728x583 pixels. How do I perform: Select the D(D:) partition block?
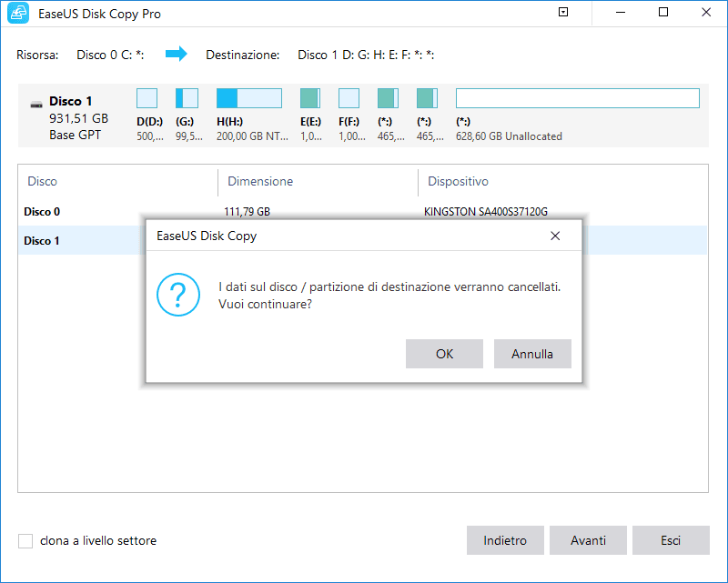coord(147,98)
